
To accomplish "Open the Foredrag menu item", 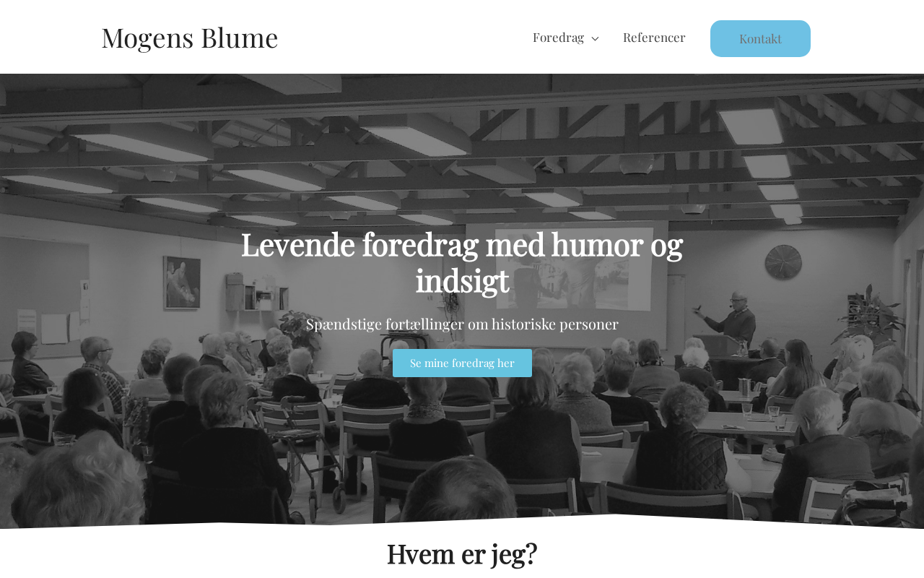I will coord(558,38).
